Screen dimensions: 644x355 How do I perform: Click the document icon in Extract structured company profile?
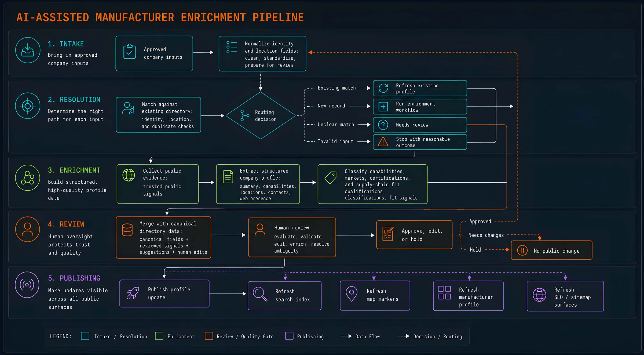pyautogui.click(x=228, y=177)
